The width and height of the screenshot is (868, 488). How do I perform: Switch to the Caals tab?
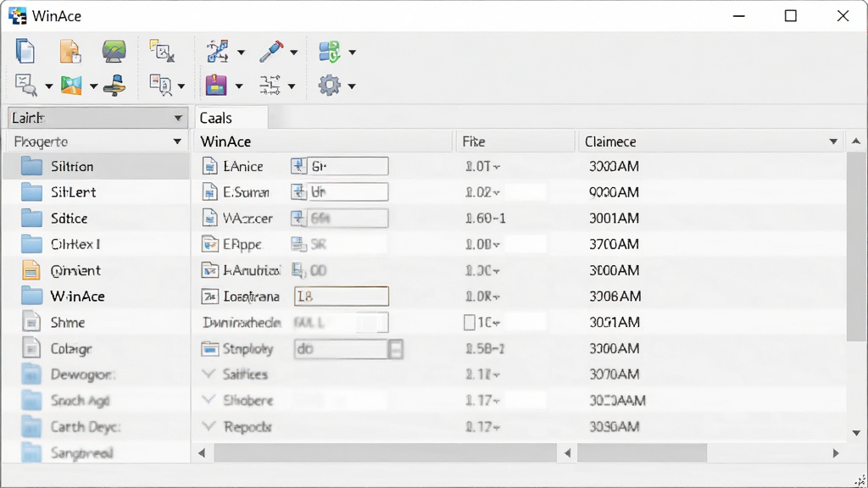click(231, 118)
